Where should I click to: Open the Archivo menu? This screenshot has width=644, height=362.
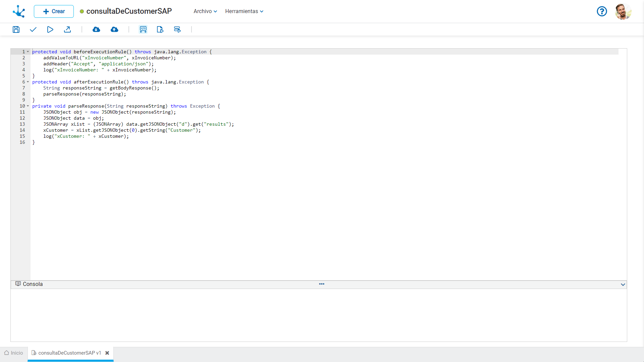[205, 11]
